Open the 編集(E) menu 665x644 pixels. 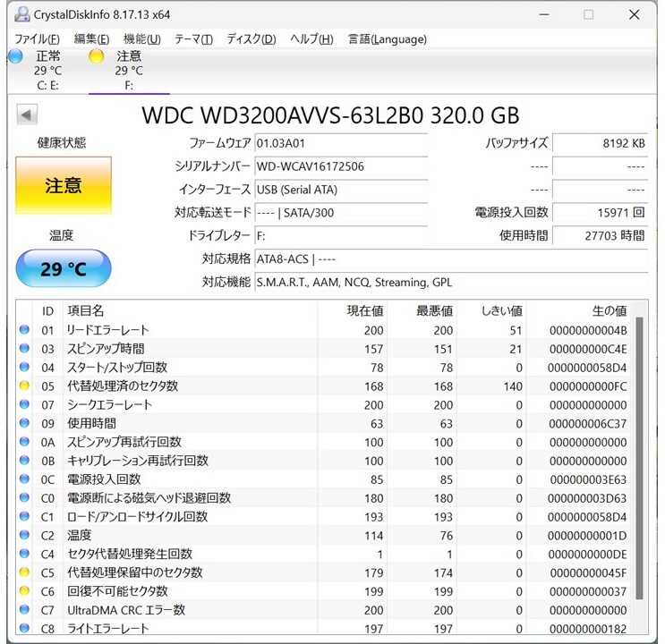[x=91, y=39]
